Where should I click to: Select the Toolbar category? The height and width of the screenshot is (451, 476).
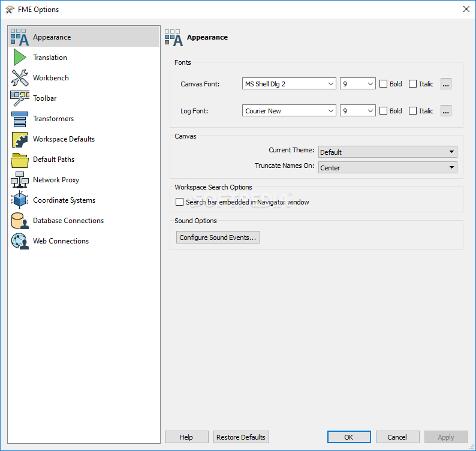pyautogui.click(x=84, y=98)
